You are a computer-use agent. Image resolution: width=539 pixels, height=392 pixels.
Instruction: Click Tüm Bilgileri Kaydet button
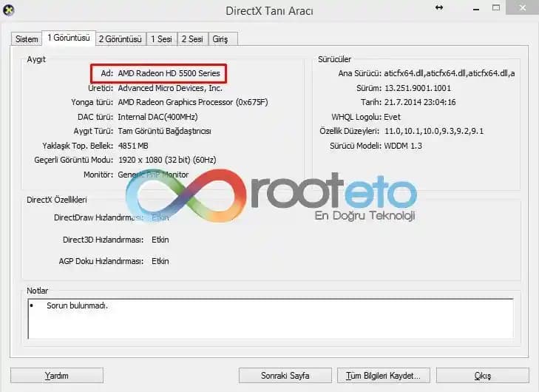pos(383,376)
